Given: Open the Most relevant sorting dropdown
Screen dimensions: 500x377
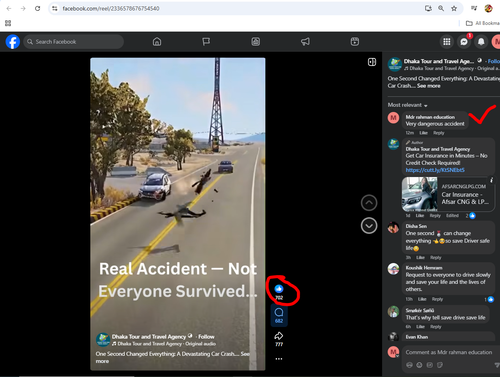Looking at the screenshot, I should click(407, 105).
